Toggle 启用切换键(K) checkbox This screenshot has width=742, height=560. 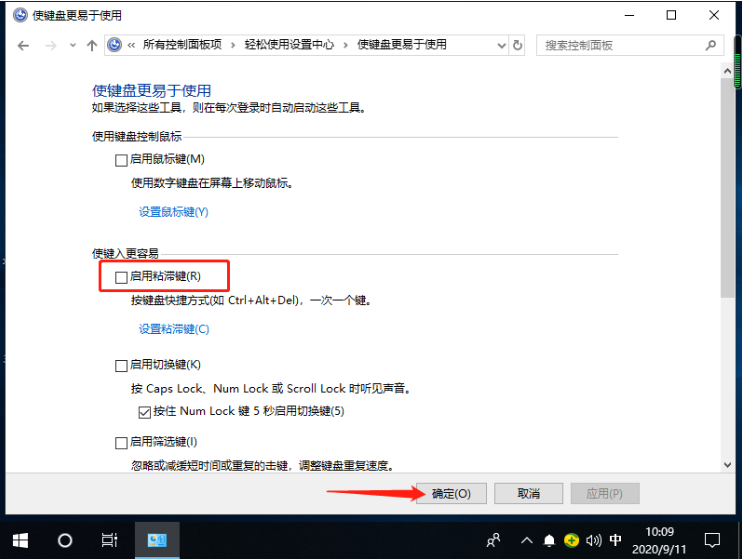(x=121, y=365)
